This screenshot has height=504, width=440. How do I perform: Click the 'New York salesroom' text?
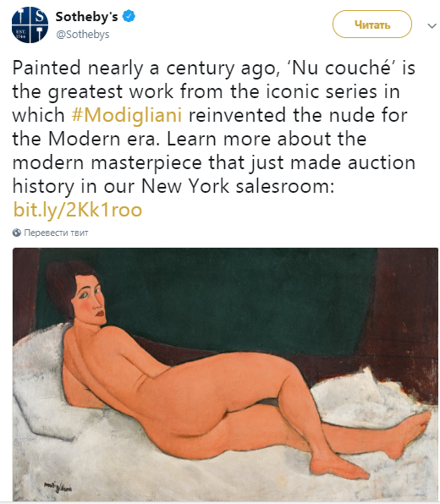[238, 186]
